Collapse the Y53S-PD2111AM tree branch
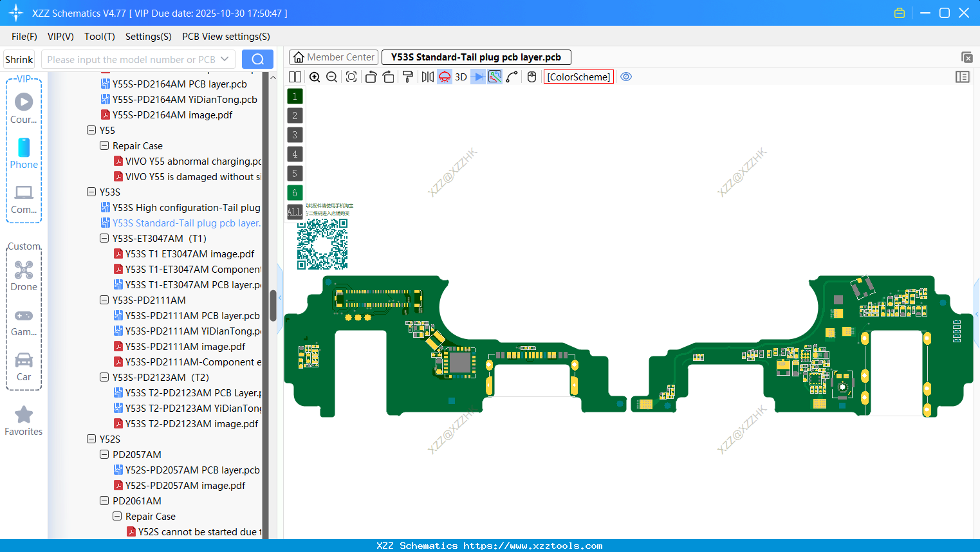The image size is (980, 552). (104, 300)
